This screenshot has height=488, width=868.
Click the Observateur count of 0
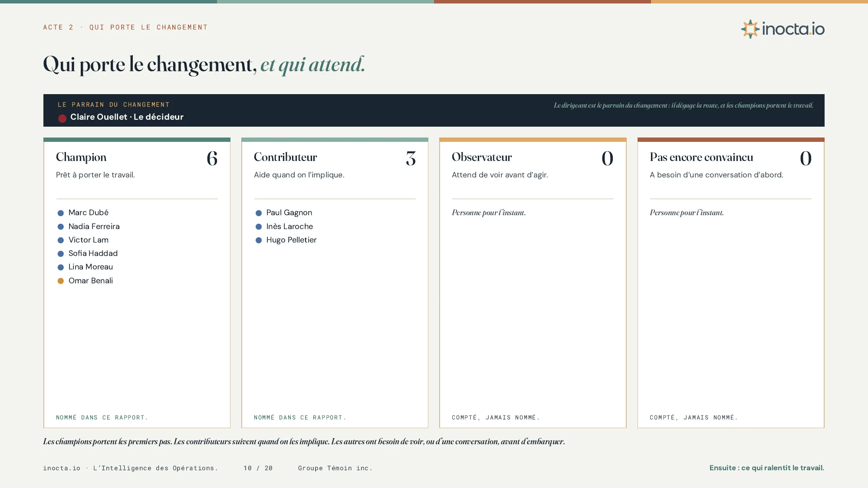coord(608,158)
